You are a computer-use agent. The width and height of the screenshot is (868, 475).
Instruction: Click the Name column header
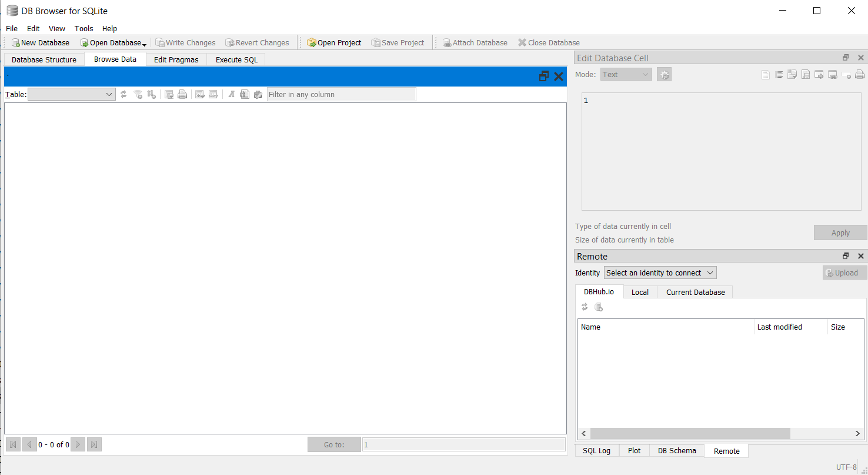(666, 327)
